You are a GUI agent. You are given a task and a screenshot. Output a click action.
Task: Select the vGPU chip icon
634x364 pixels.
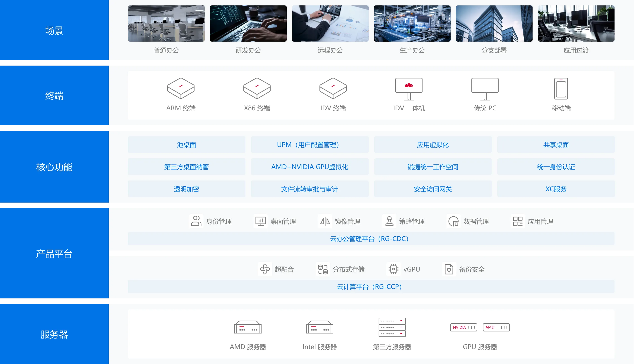coord(393,269)
